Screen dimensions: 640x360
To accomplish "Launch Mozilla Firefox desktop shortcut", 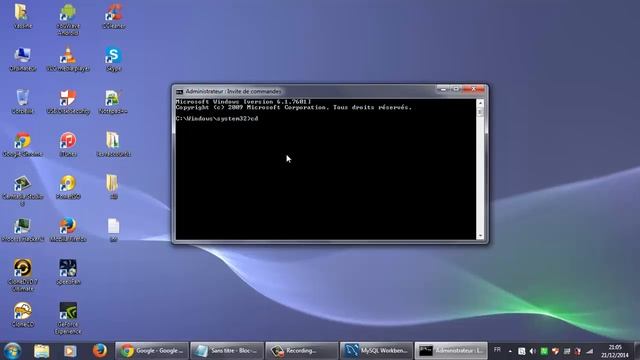I will [68, 230].
